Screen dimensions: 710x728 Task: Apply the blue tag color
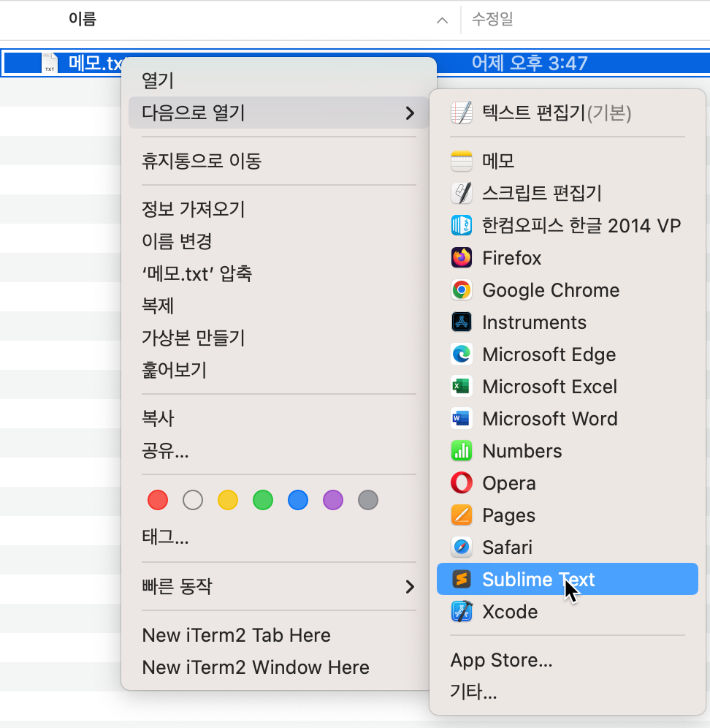298,500
